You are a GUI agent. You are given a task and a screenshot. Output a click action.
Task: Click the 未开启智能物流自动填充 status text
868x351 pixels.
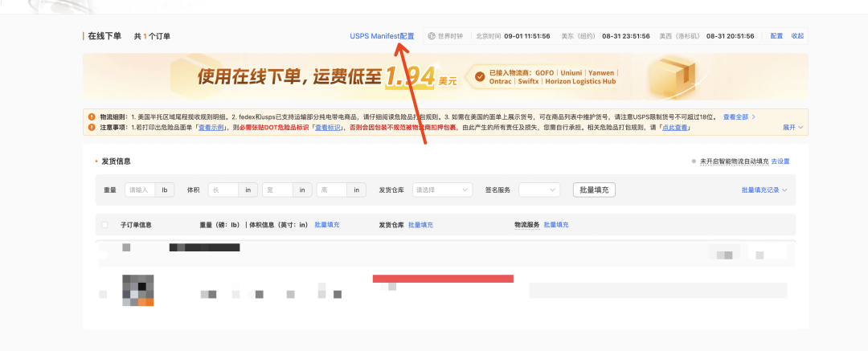pyautogui.click(x=734, y=161)
